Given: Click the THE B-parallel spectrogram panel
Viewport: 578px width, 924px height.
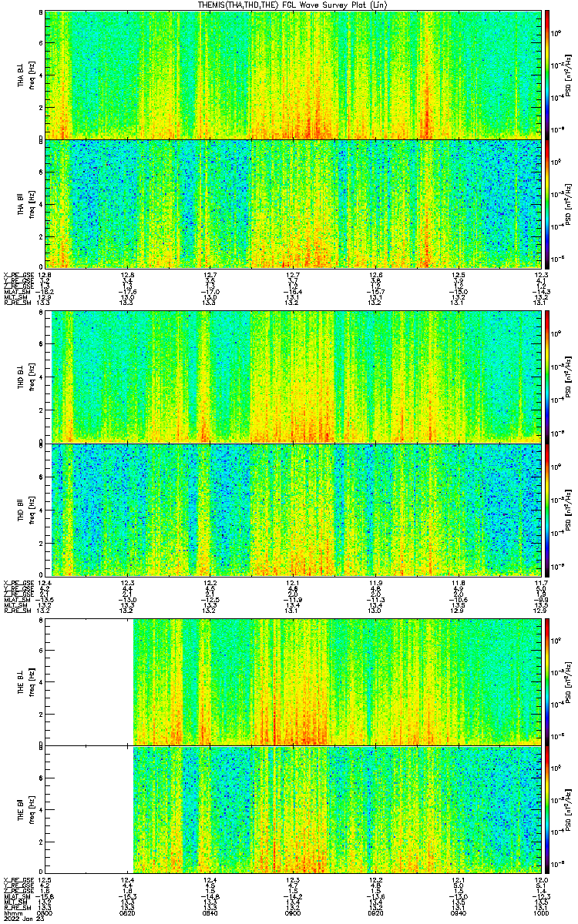Looking at the screenshot, I should 293,808.
